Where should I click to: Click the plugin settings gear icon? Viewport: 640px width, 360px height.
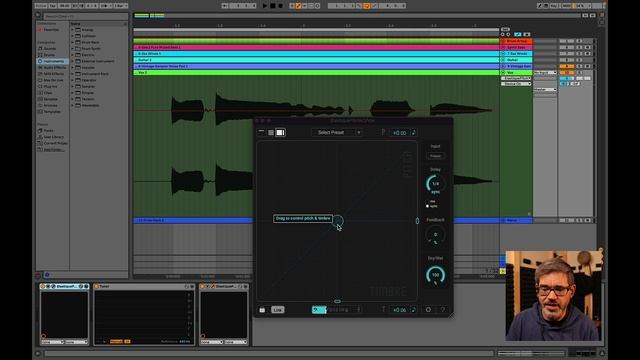click(428, 310)
